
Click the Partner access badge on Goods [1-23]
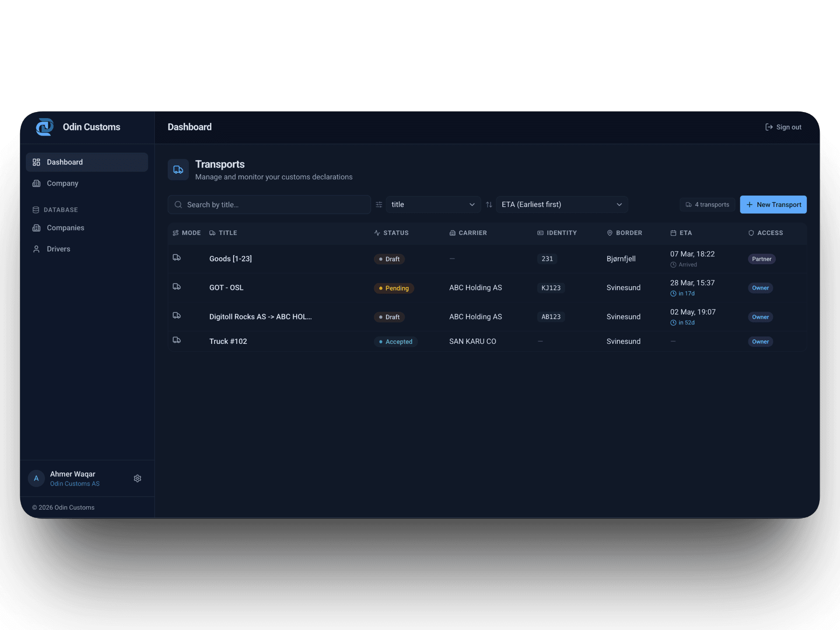[x=761, y=259]
